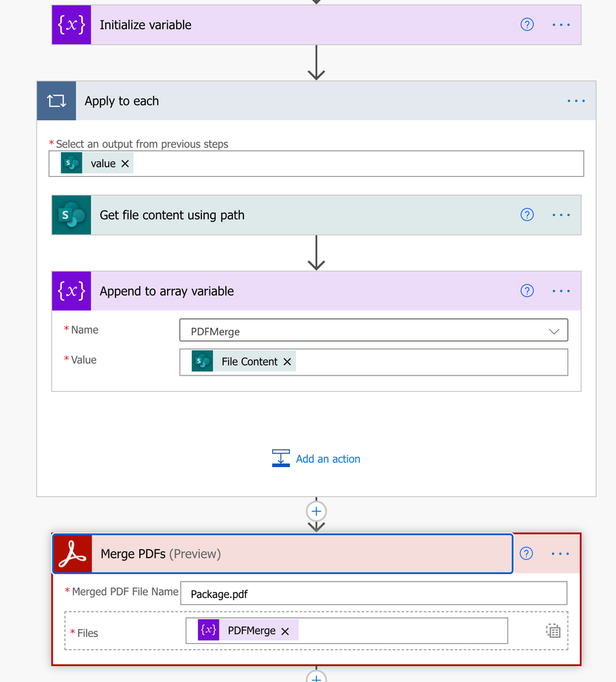
Task: Open help for Initialize variable action
Action: pos(527,25)
